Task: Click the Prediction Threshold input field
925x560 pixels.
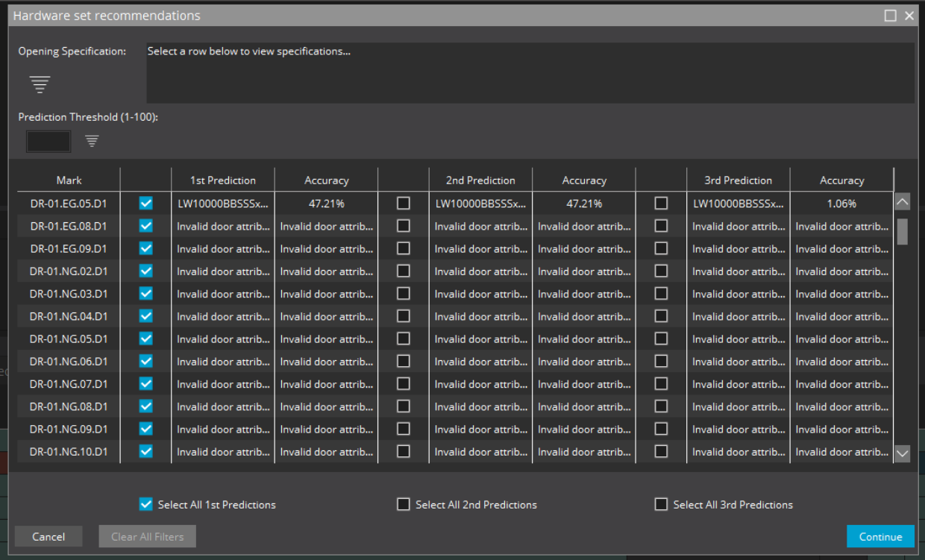Action: click(x=48, y=141)
